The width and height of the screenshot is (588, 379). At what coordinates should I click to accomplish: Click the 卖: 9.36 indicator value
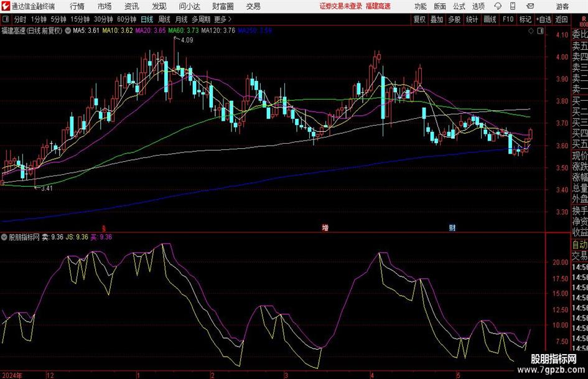tap(52, 237)
